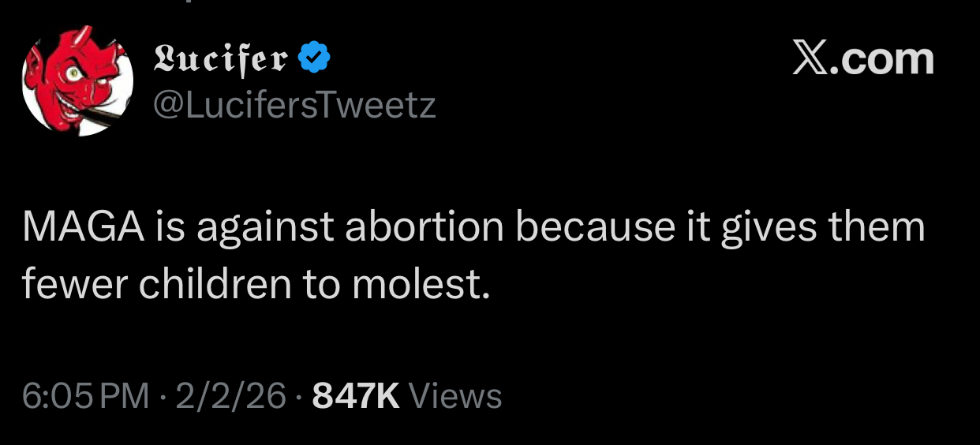Open the @LucifersTweetz handle link

click(292, 105)
